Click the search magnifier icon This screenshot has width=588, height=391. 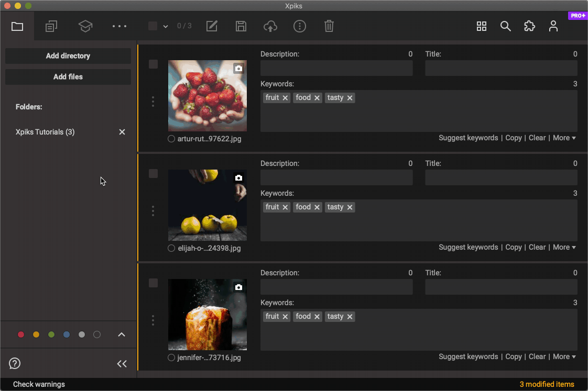point(505,26)
